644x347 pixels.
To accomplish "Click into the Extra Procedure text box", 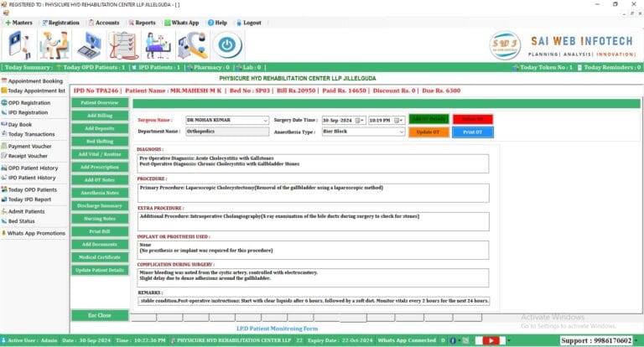I will point(313,222).
